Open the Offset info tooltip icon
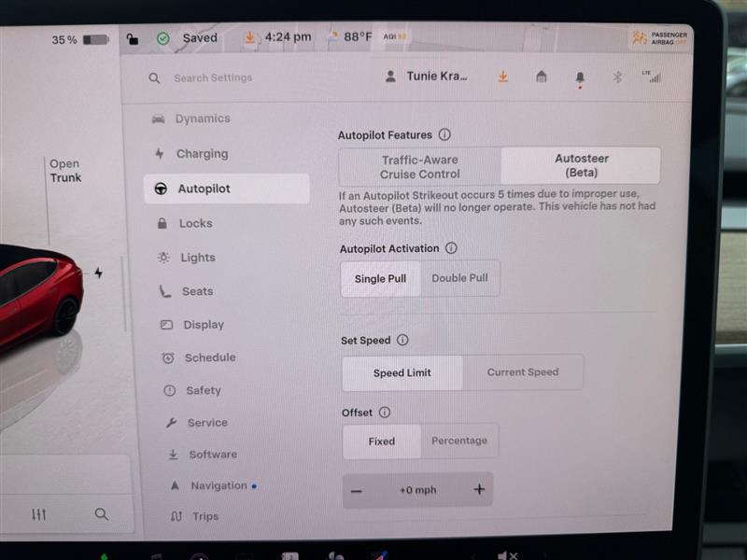 385,413
